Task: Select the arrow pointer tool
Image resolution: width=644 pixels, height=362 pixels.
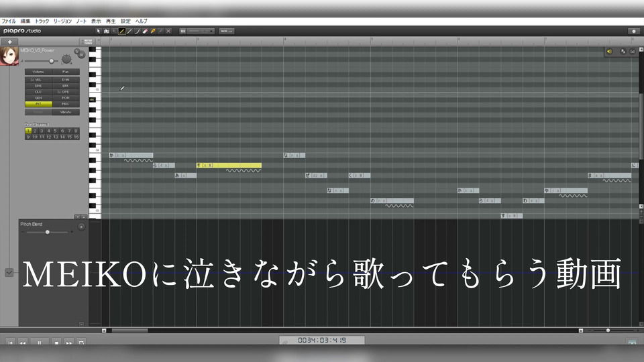Action: point(98,32)
